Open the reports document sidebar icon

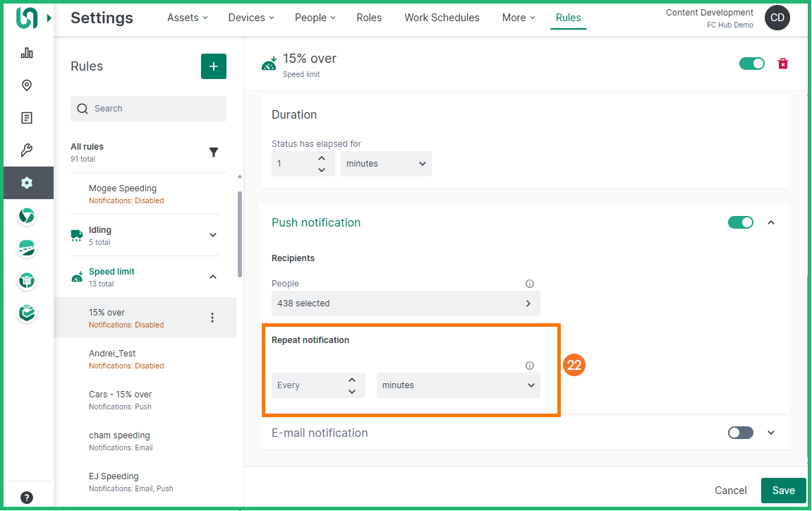pos(27,118)
